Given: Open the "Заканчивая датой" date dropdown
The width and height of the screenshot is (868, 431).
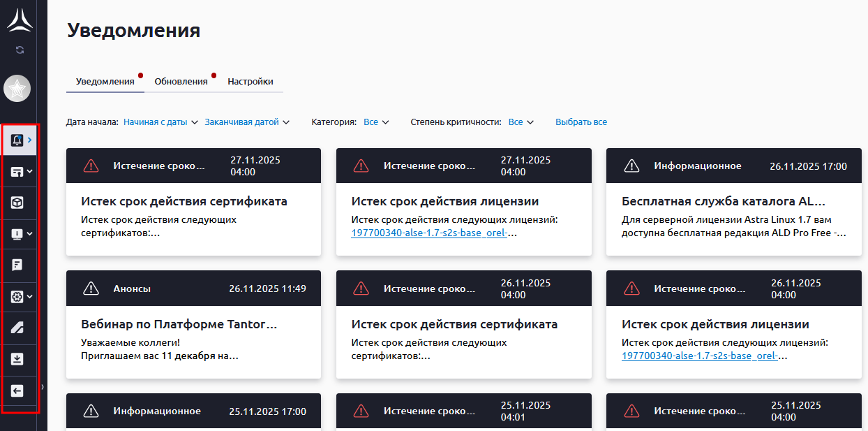Looking at the screenshot, I should pos(246,122).
